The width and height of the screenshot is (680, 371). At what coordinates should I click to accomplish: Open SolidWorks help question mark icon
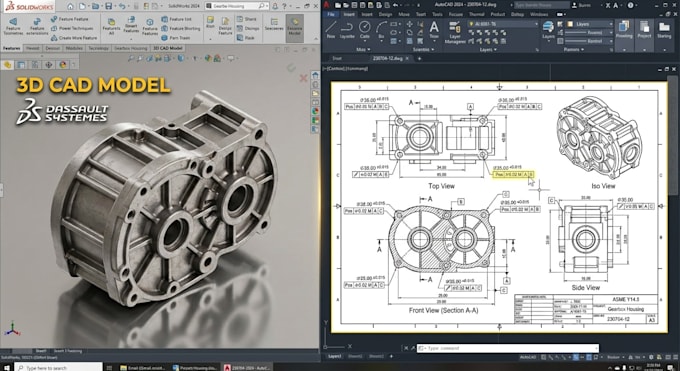pos(284,6)
